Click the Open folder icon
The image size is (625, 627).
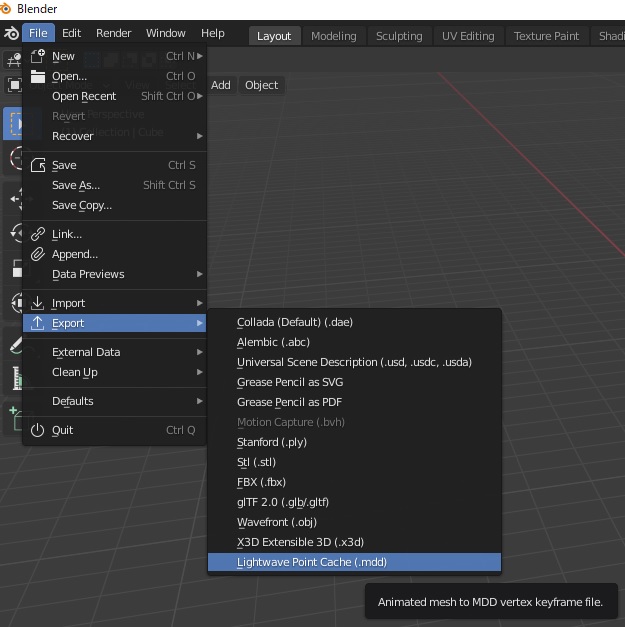[x=38, y=76]
